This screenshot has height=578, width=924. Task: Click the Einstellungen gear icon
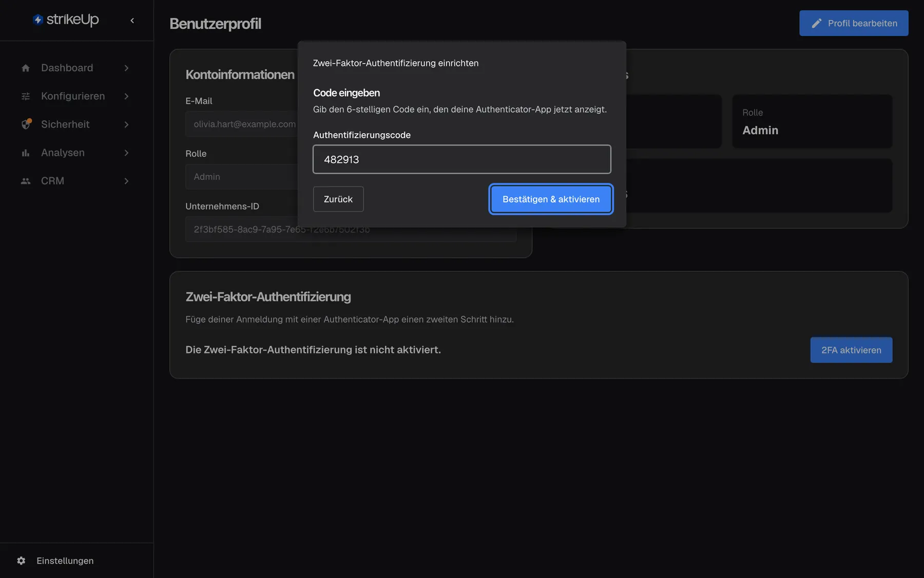coord(21,561)
